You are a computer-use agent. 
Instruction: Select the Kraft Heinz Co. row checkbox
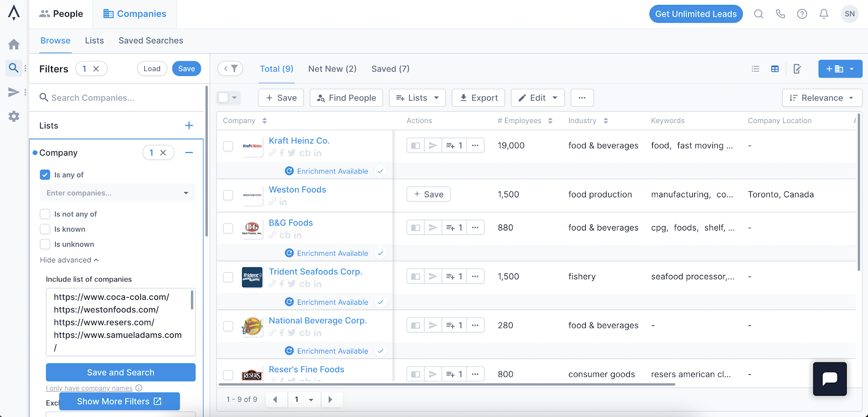click(228, 146)
